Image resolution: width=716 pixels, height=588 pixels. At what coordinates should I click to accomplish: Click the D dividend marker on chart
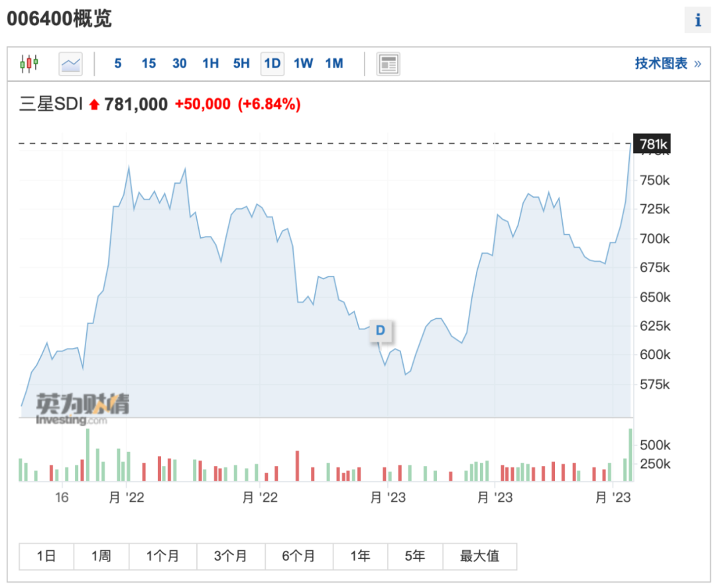(381, 330)
